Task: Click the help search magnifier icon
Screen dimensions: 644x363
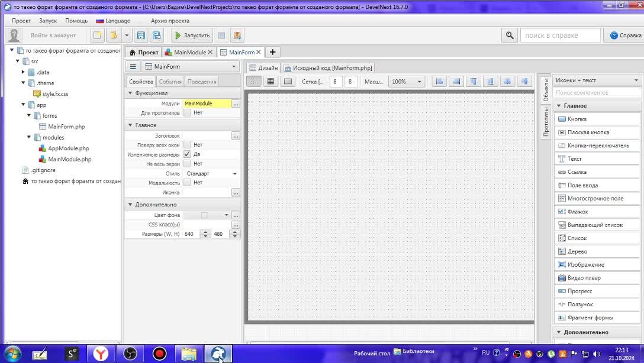Action: (x=510, y=35)
